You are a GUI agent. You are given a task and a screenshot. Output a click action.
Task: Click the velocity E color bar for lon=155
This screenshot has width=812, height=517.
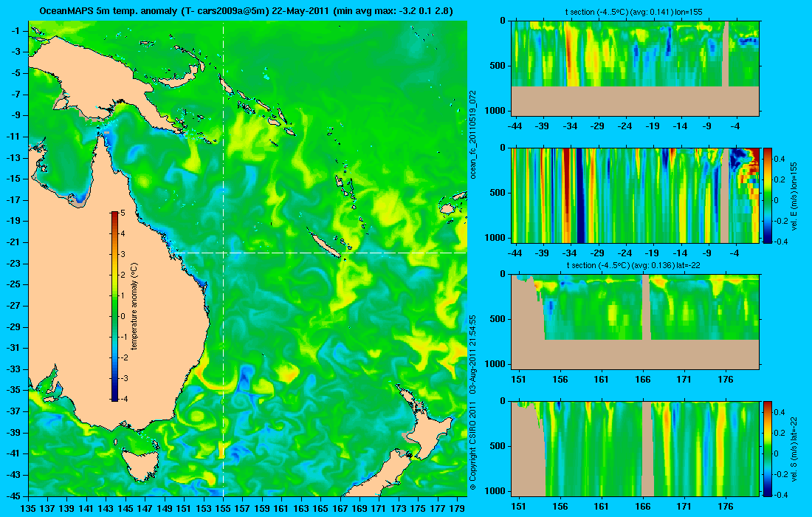tap(768, 195)
